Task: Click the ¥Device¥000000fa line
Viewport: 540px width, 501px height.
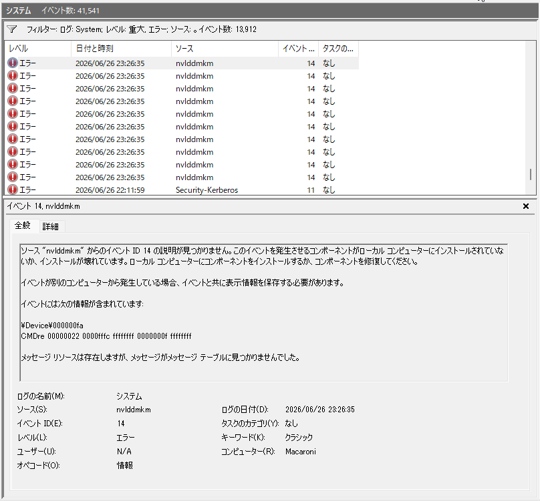Action: point(52,325)
